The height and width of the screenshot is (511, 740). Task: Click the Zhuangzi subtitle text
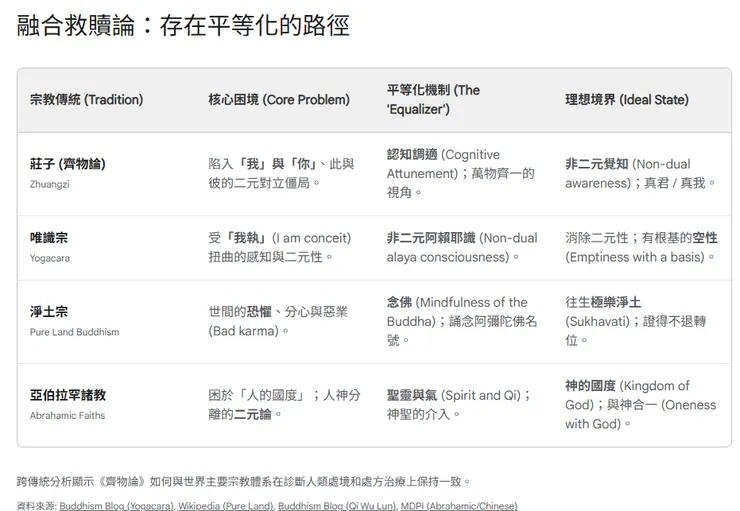(50, 184)
